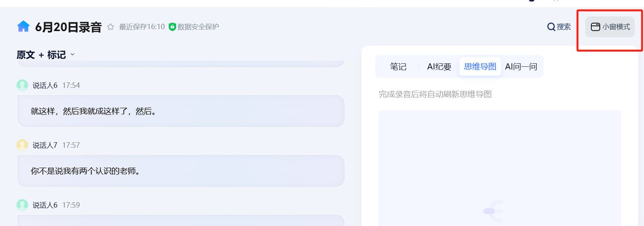The height and width of the screenshot is (226, 644).
Task: Click the 小窗模式 window icon
Action: pos(595,27)
